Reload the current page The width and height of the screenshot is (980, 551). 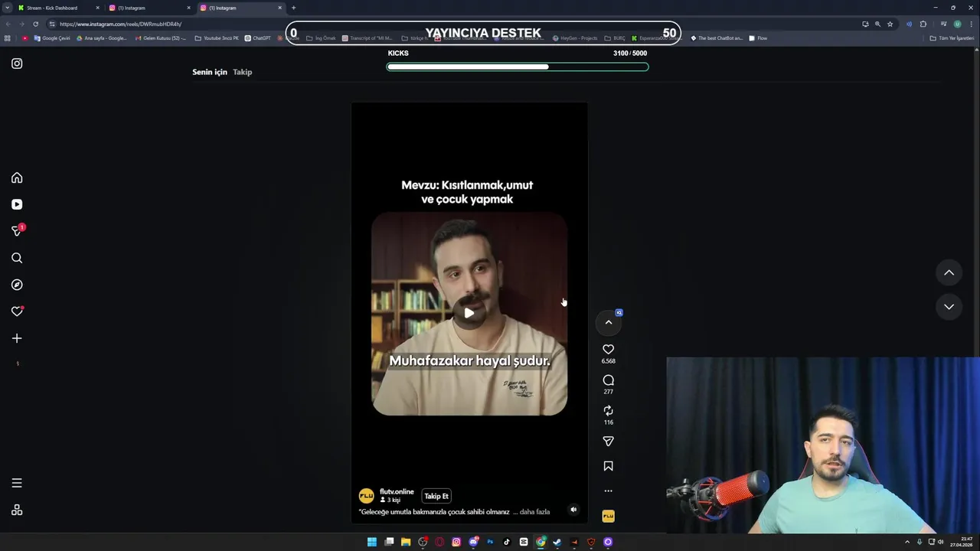(35, 24)
